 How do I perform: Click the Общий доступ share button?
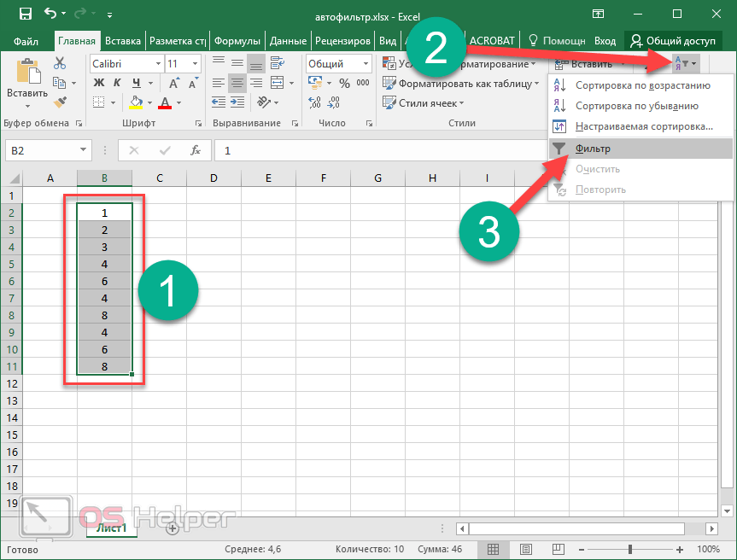672,41
